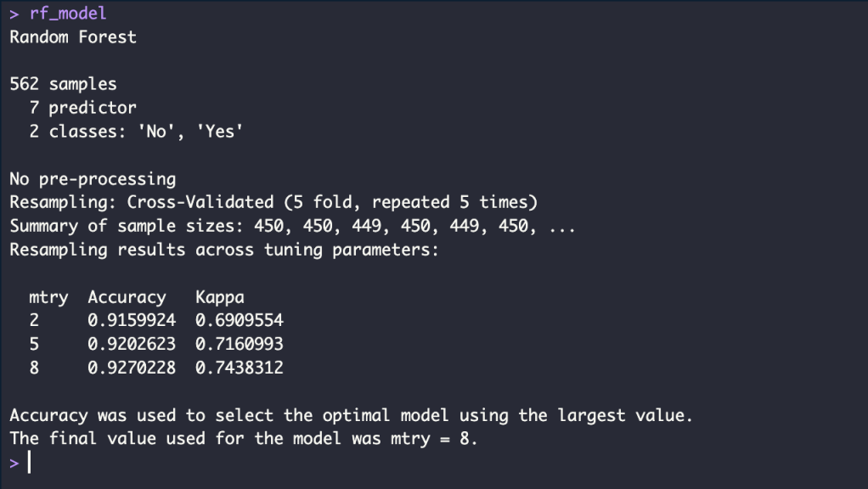Click the '562 samples' text

pyautogui.click(x=63, y=84)
